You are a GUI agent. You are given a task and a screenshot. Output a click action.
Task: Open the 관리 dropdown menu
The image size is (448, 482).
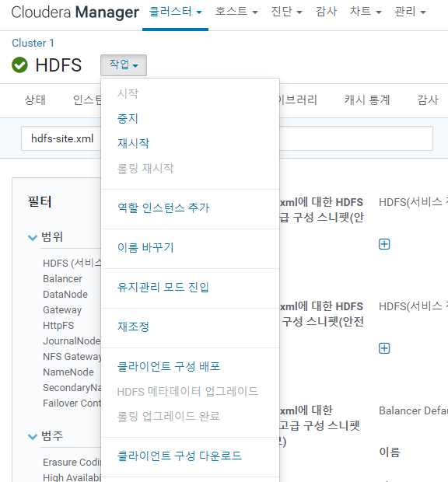tap(410, 12)
